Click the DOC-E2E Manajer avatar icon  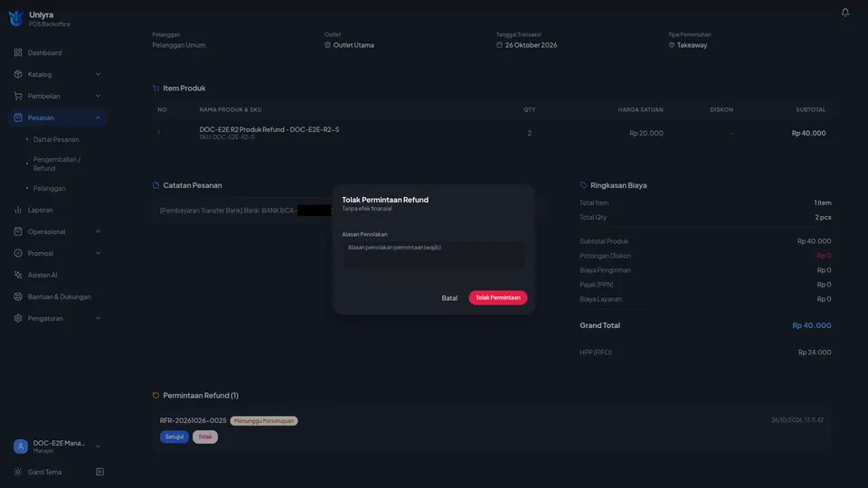click(21, 446)
